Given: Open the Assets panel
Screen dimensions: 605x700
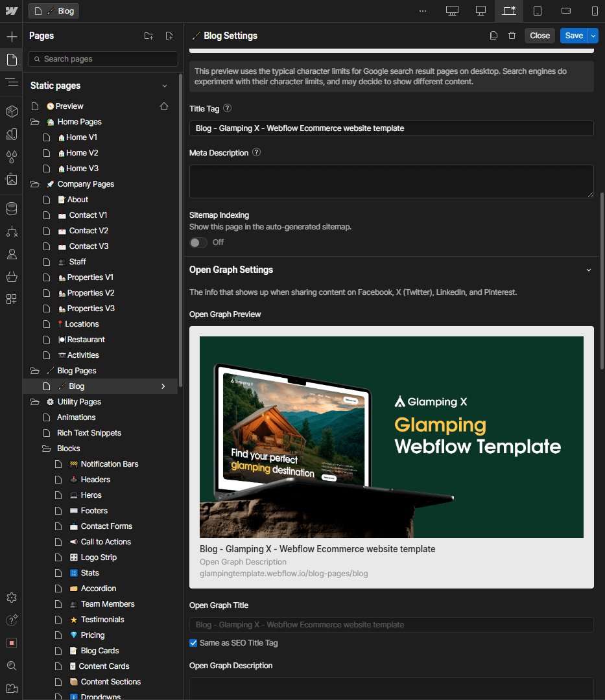Looking at the screenshot, I should pos(11,181).
